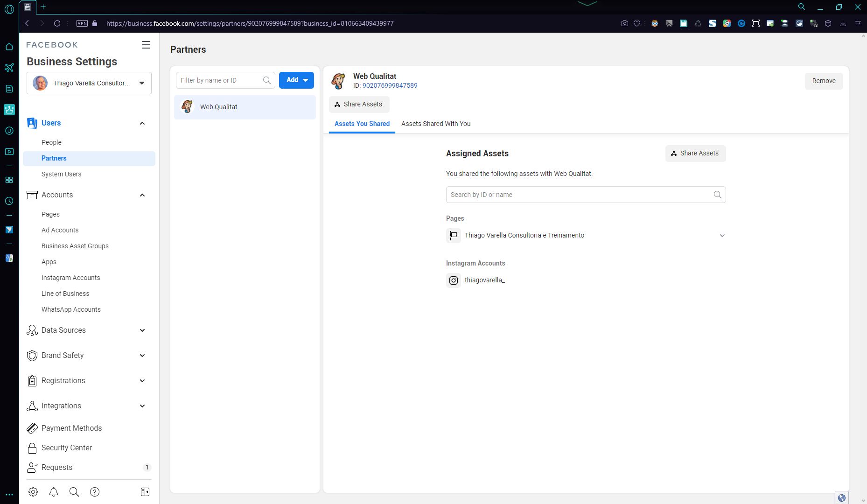Open Requests via its person icon
Image resolution: width=867 pixels, height=504 pixels.
click(x=32, y=468)
